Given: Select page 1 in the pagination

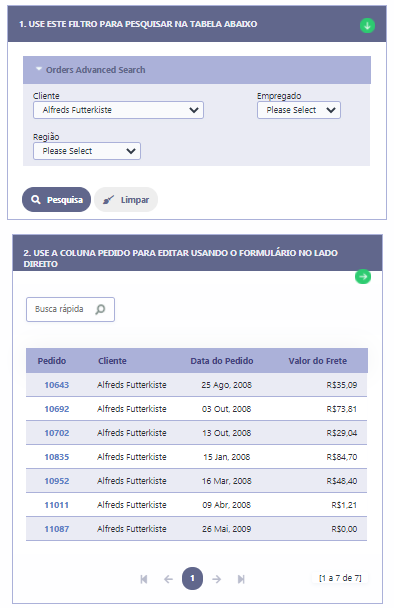Looking at the screenshot, I should 192,579.
